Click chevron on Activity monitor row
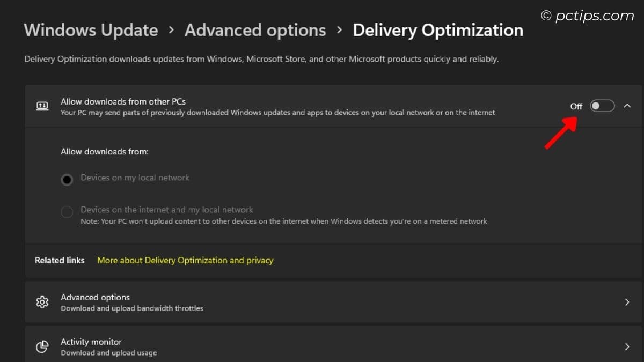Image resolution: width=644 pixels, height=362 pixels. [x=627, y=347]
